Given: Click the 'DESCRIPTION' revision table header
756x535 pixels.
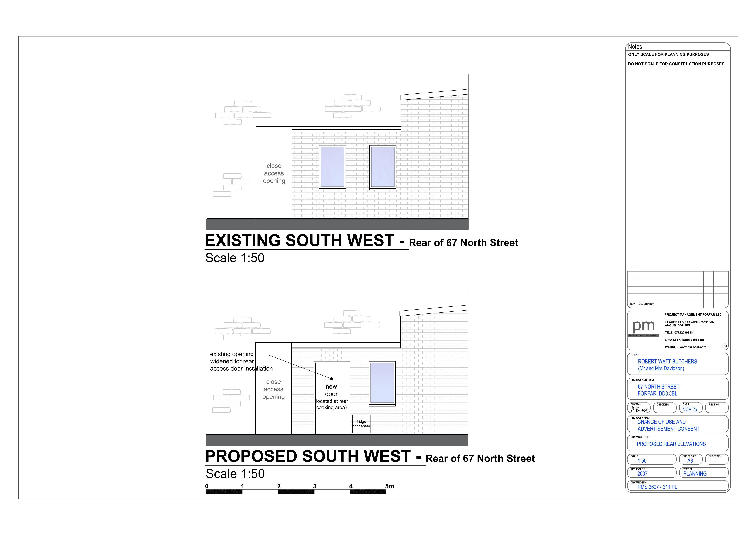Looking at the screenshot, I should coord(646,304).
